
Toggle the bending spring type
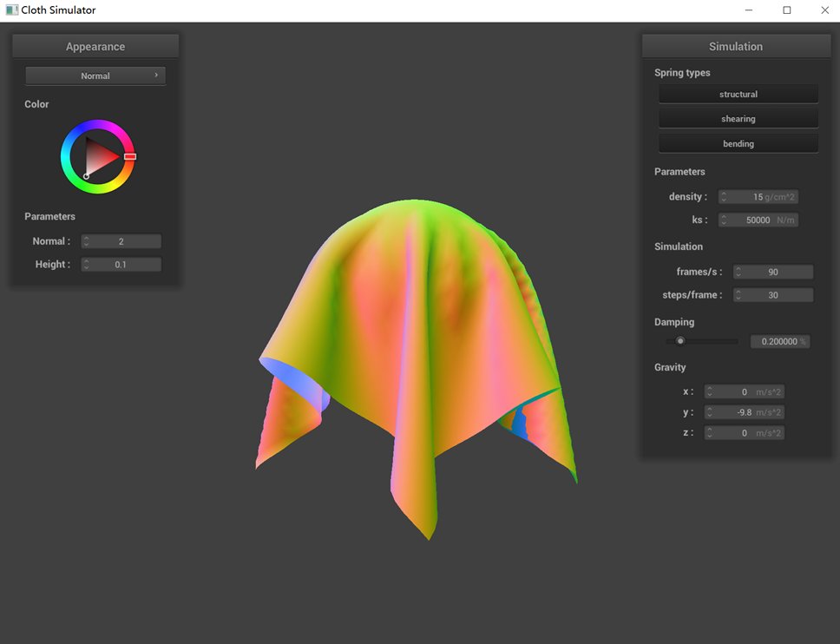(738, 143)
